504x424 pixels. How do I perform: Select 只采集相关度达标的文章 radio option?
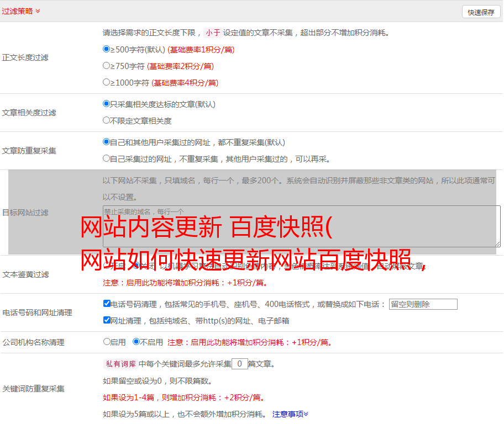point(107,104)
